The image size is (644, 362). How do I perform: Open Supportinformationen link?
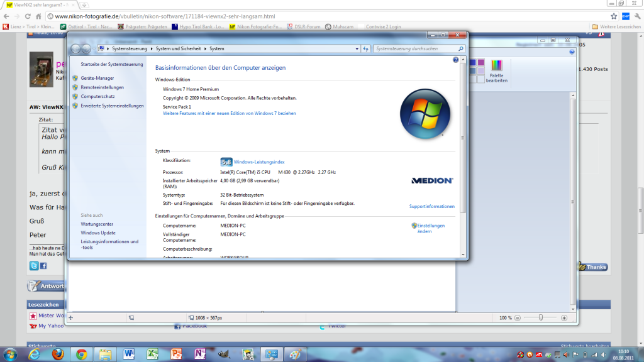click(431, 206)
